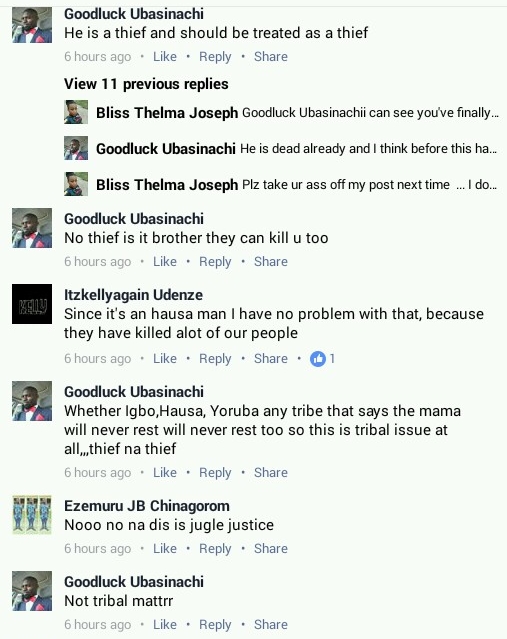Like Itzkellyagain Udenze's hausa man comment

click(165, 359)
